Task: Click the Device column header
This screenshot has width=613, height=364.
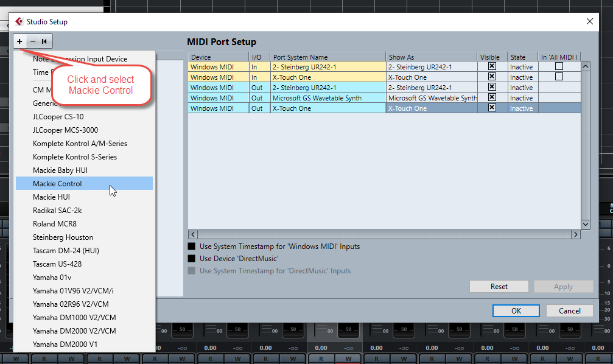Action: tap(218, 57)
